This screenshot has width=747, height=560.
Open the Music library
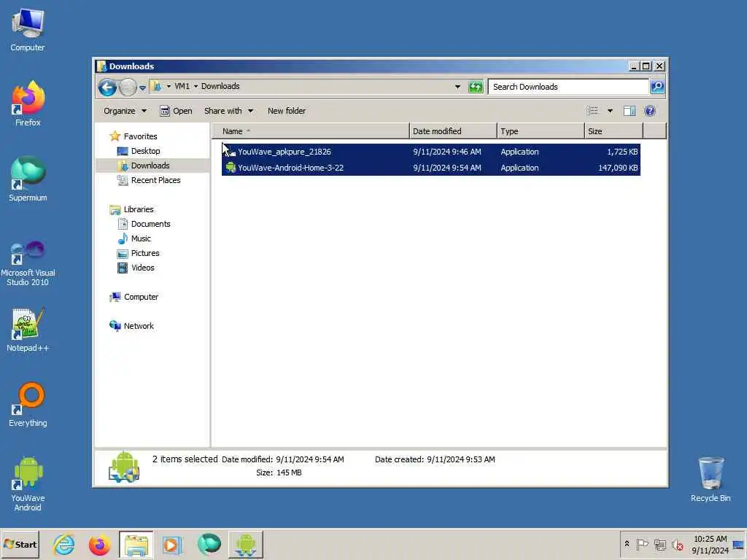pyautogui.click(x=141, y=238)
